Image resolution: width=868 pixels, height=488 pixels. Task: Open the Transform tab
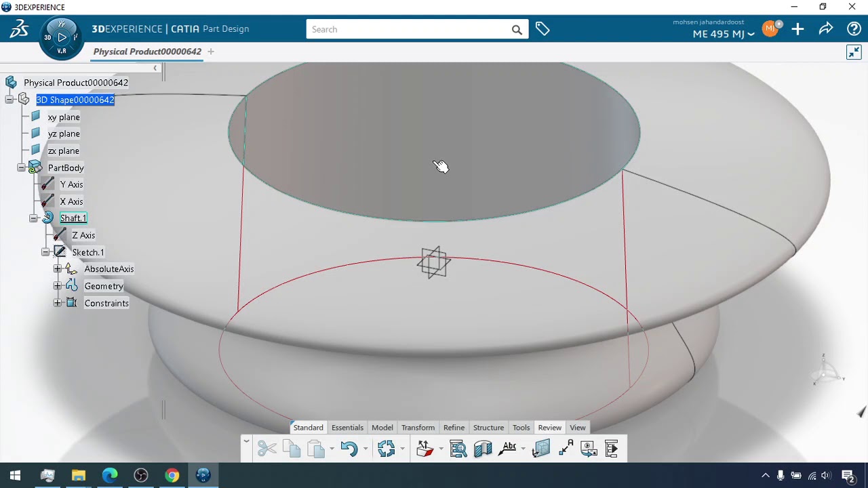click(x=418, y=428)
